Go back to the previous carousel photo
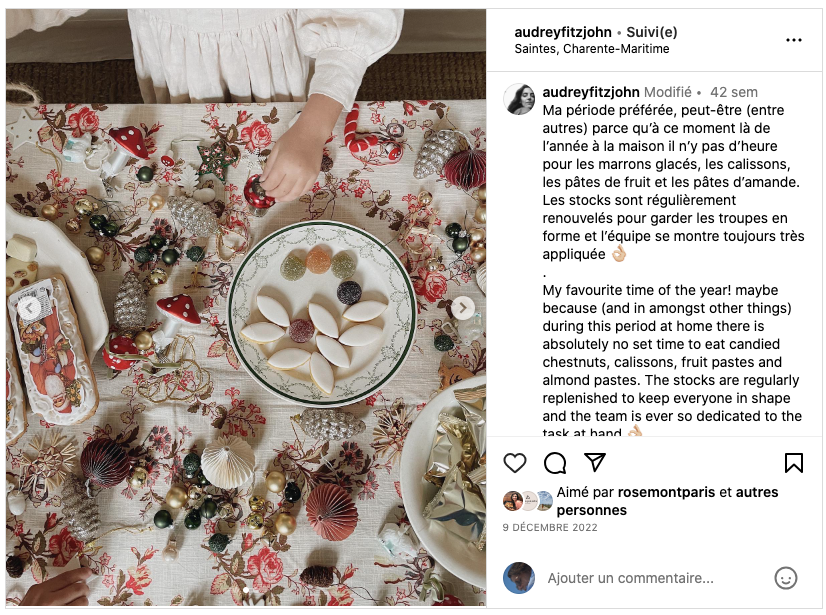This screenshot has width=826, height=615. tap(30, 308)
